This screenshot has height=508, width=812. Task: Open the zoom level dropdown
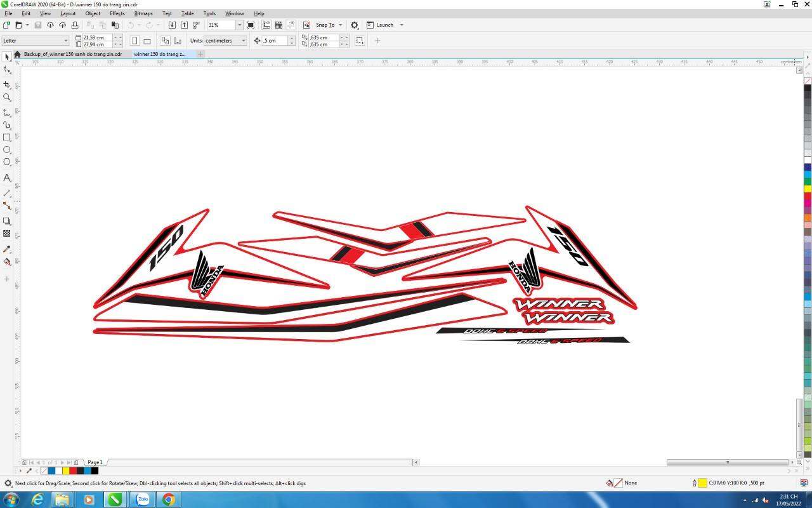pos(239,25)
